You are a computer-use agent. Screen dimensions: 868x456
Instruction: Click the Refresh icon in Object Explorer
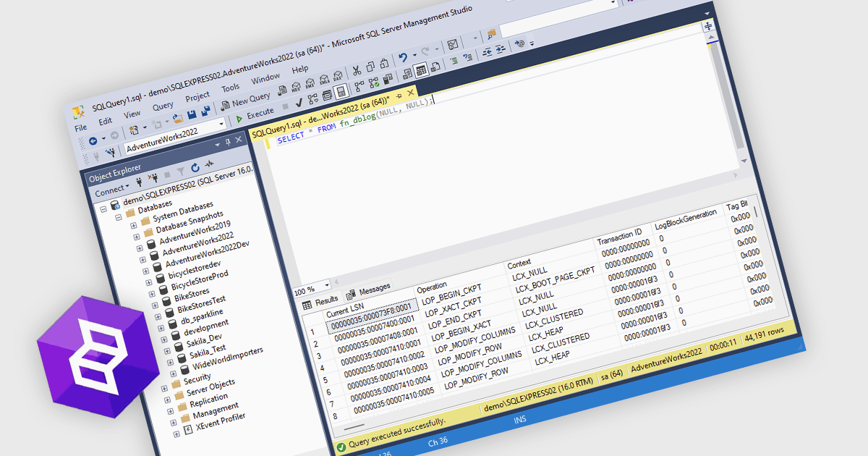tap(195, 167)
